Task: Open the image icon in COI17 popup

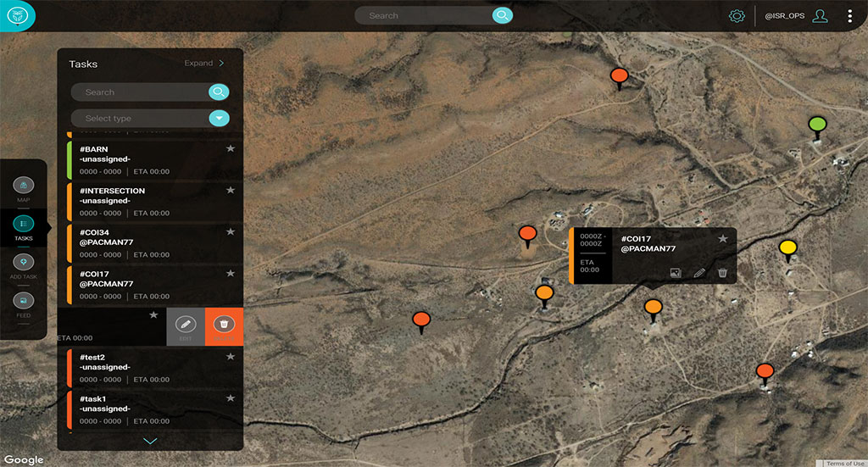Action: [x=676, y=273]
